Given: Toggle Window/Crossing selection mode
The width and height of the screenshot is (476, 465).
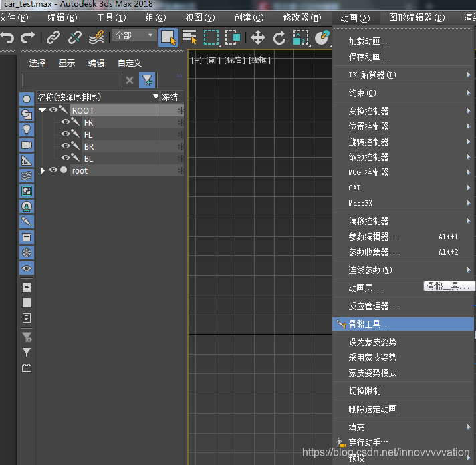Looking at the screenshot, I should 232,37.
